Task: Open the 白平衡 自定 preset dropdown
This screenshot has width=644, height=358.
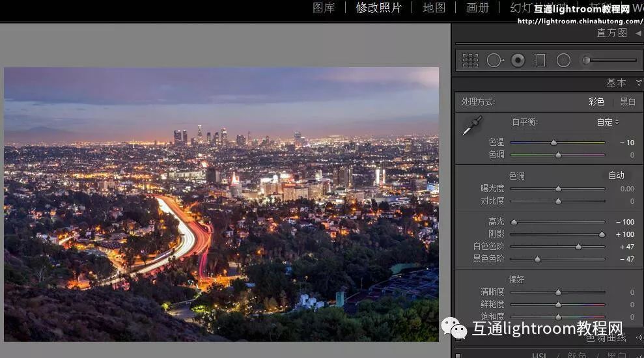Action: (x=608, y=122)
